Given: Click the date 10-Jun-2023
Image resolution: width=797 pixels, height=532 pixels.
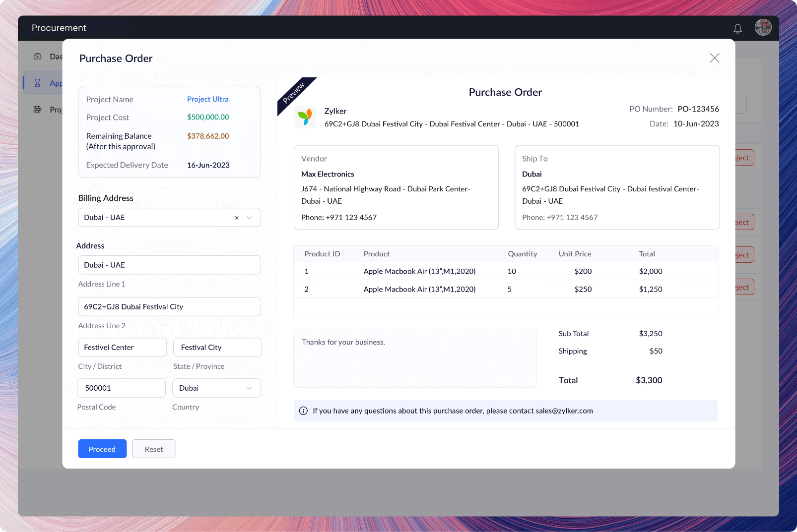Looking at the screenshot, I should [x=696, y=124].
